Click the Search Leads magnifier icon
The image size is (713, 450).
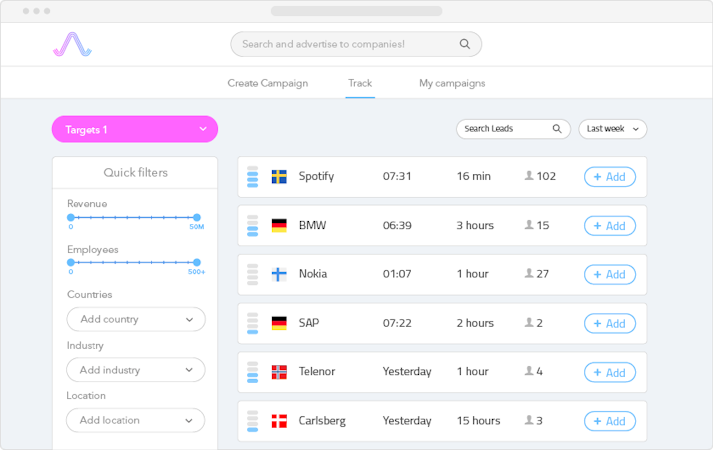pyautogui.click(x=557, y=129)
